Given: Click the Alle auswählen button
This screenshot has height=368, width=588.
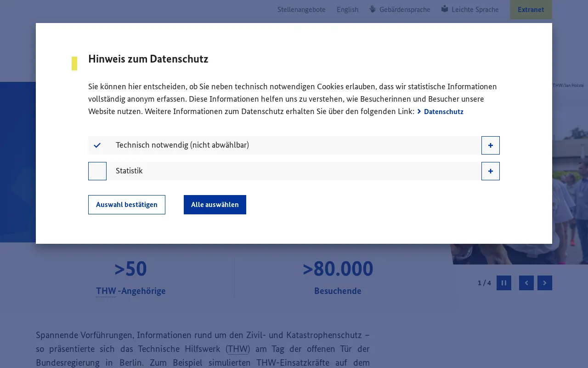Looking at the screenshot, I should [x=215, y=205].
